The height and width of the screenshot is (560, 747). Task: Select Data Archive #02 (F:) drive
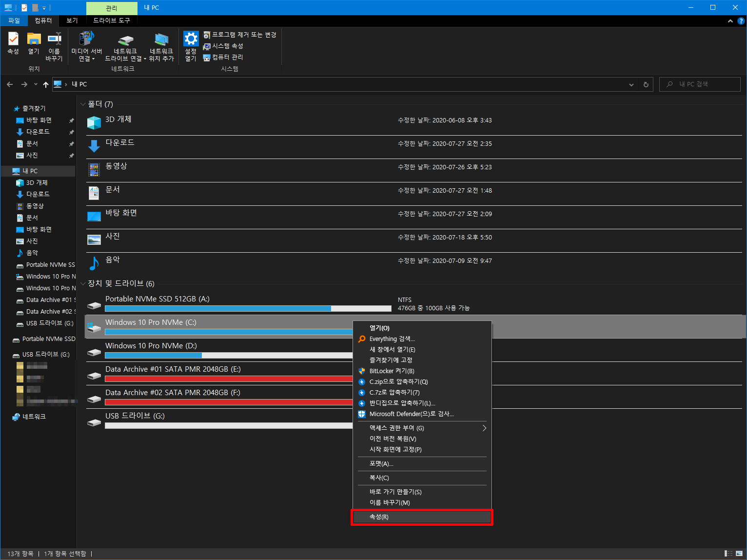click(x=219, y=397)
